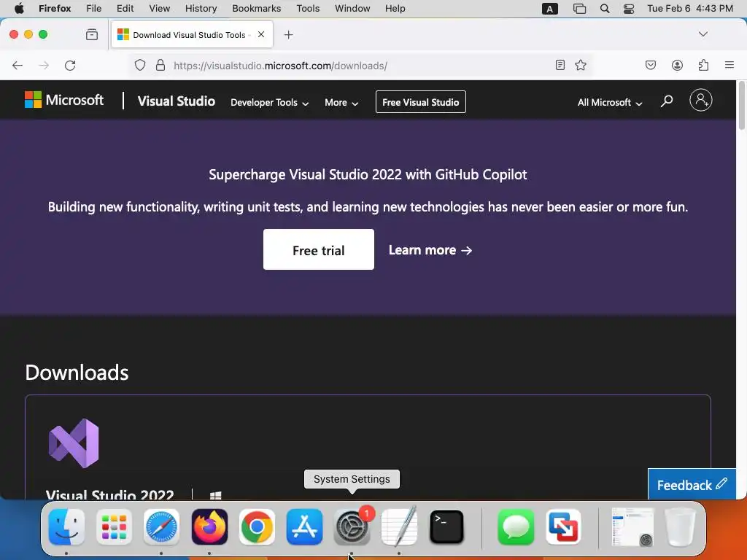Image resolution: width=747 pixels, height=560 pixels.
Task: Expand the Developer Tools dropdown
Action: [x=270, y=102]
